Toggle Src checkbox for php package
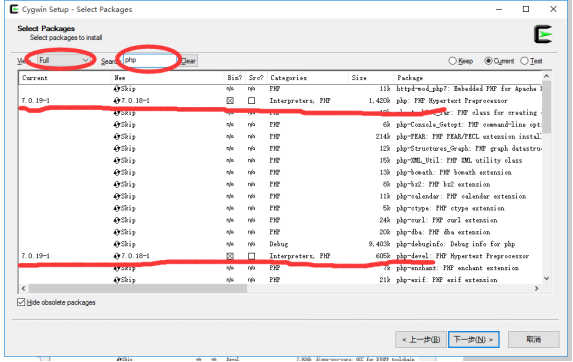The height and width of the screenshot is (362, 573). (251, 100)
